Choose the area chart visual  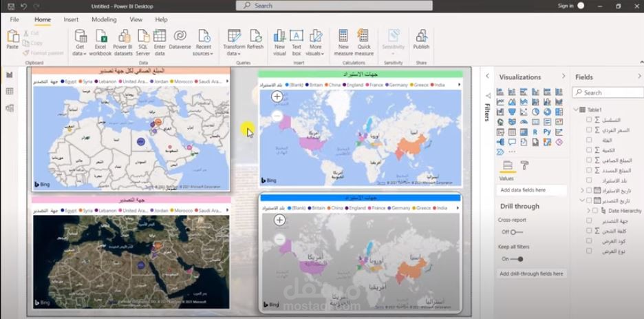click(x=512, y=101)
